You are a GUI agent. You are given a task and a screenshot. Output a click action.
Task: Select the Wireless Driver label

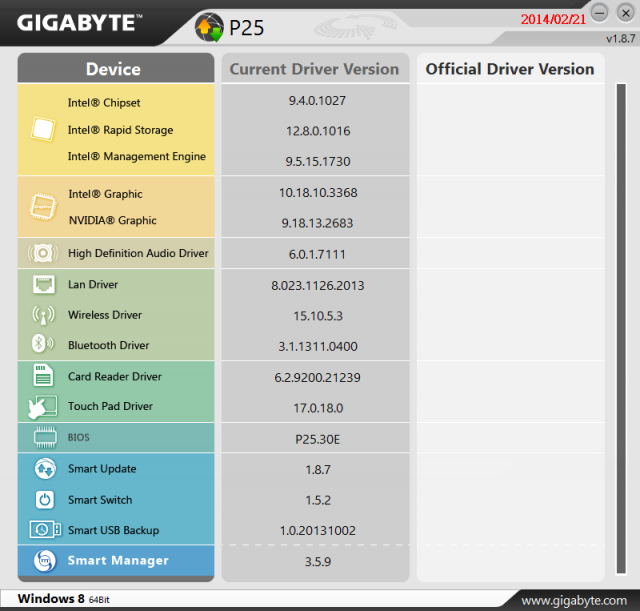point(105,315)
